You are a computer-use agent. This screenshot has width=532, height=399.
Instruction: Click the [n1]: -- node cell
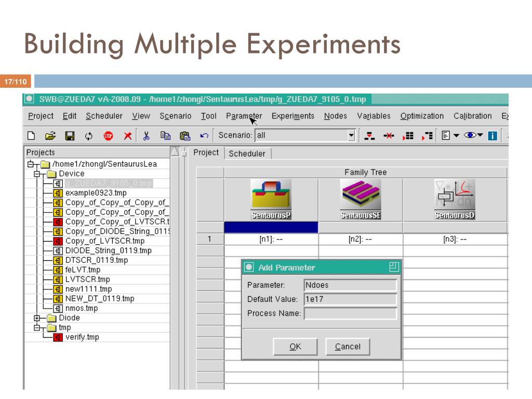pyautogui.click(x=271, y=239)
